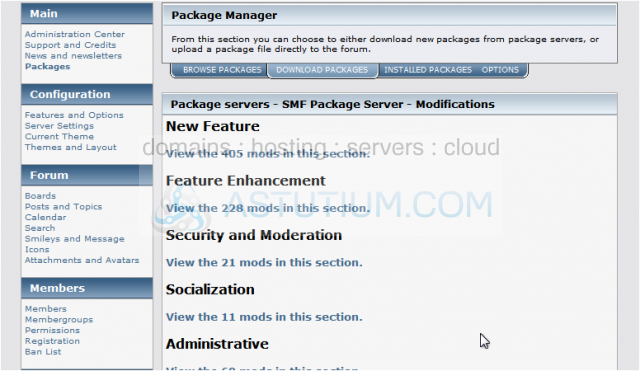The height and width of the screenshot is (371, 640).
Task: Open the Boards section
Action: coord(40,196)
